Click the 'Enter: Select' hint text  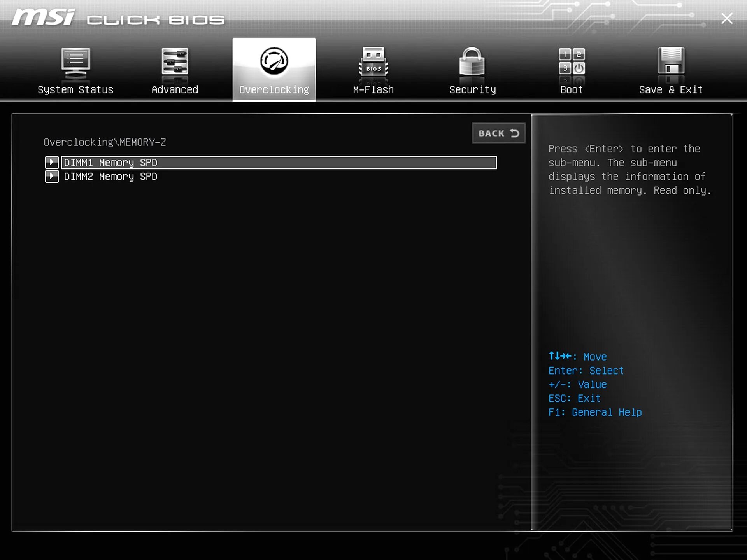pyautogui.click(x=586, y=371)
